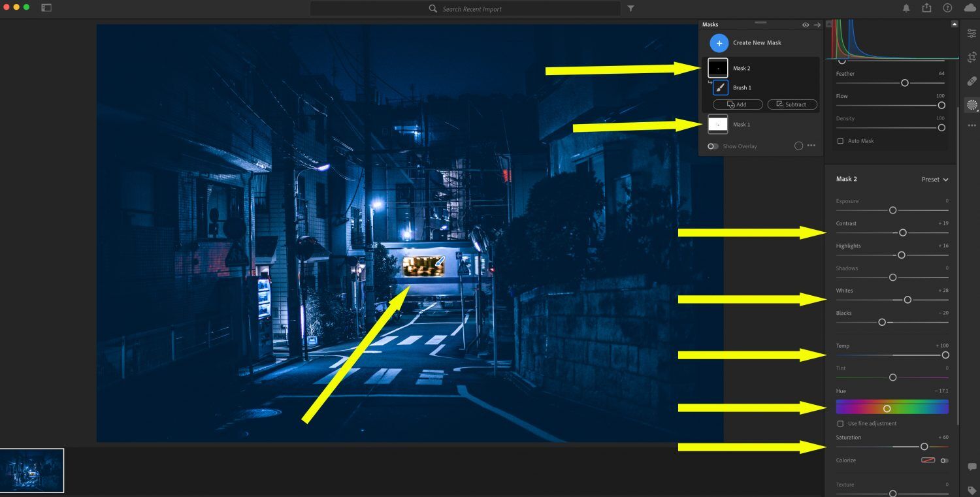The height and width of the screenshot is (497, 980).
Task: Turn on the Show Overlay switch
Action: [713, 146]
